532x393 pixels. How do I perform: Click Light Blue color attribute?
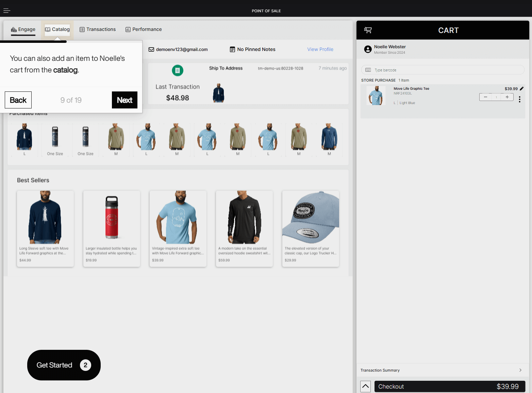407,103
